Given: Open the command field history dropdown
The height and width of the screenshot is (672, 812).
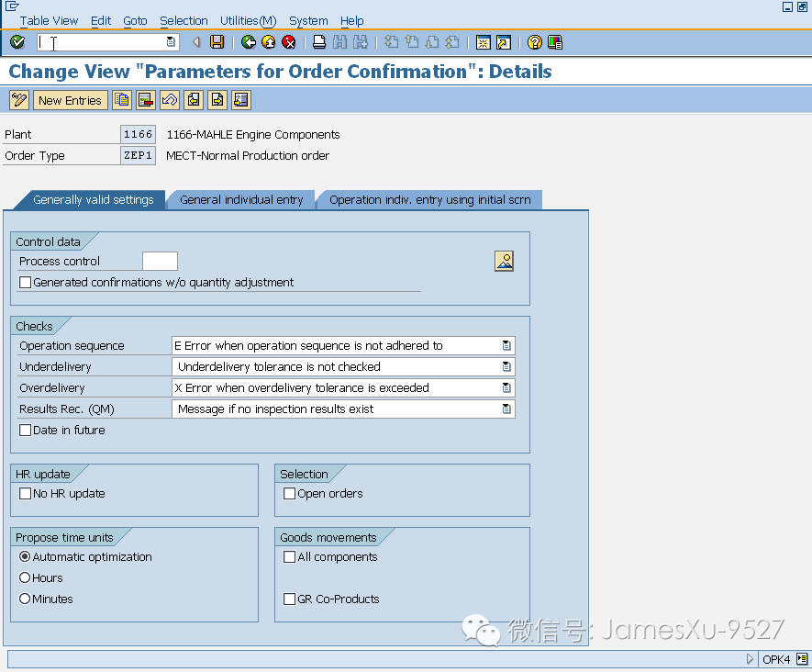Looking at the screenshot, I should point(171,42).
